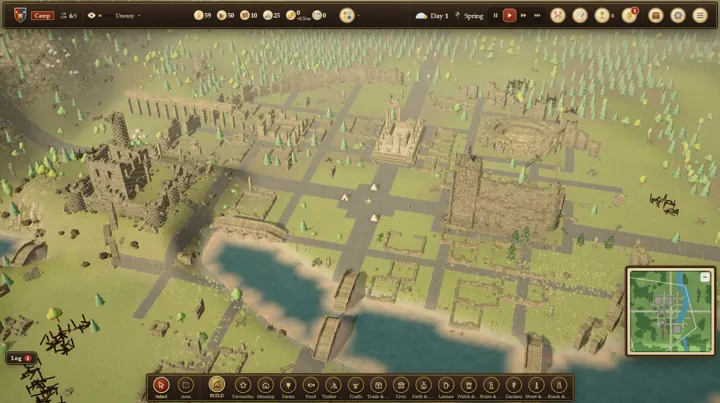The width and height of the screenshot is (720, 403).
Task: Open the resources overview grid button
Action: [347, 16]
